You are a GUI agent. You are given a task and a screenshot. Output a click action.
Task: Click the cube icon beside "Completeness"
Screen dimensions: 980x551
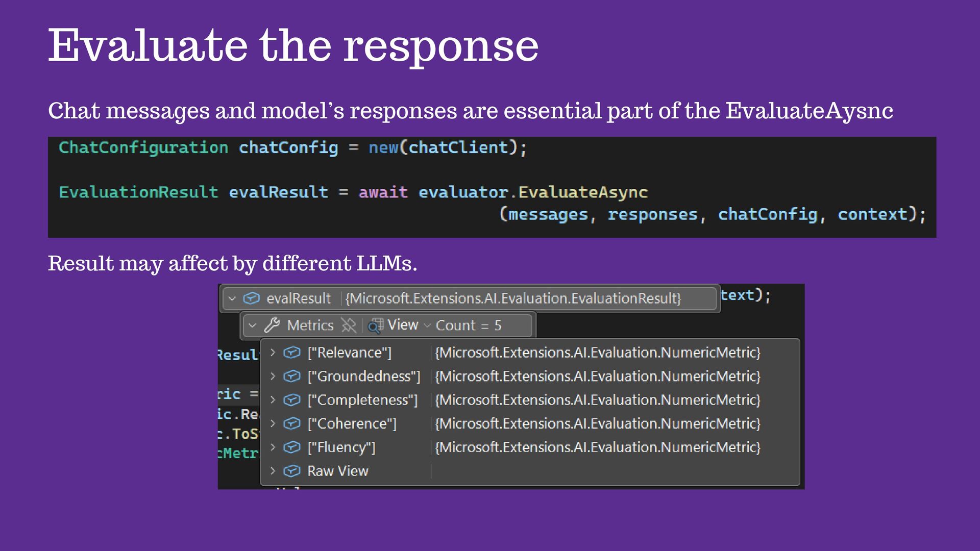292,400
